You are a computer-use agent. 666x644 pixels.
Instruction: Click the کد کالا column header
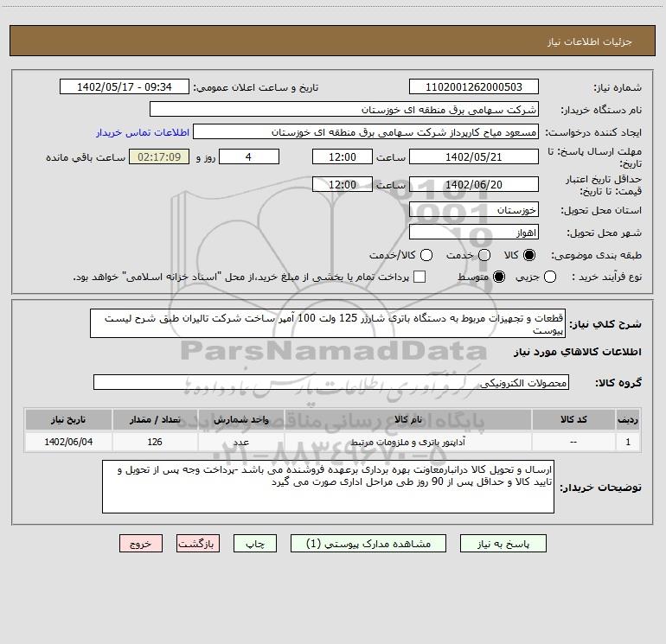(x=573, y=419)
